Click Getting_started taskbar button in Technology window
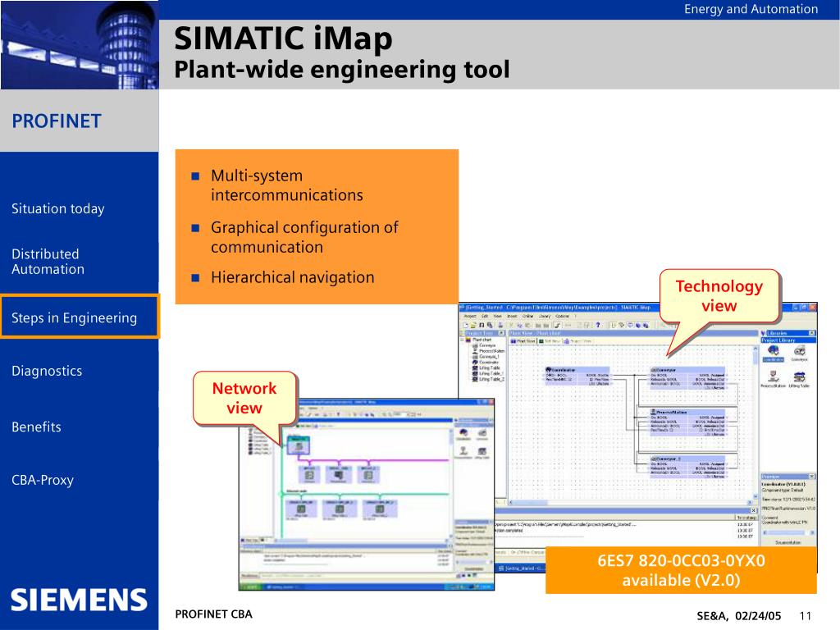The height and width of the screenshot is (630, 840). (521, 568)
